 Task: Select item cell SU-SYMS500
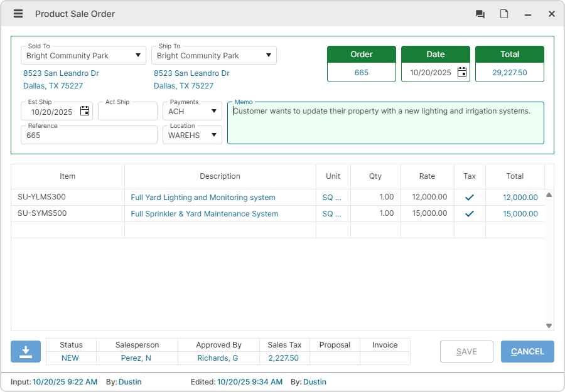[x=68, y=213]
